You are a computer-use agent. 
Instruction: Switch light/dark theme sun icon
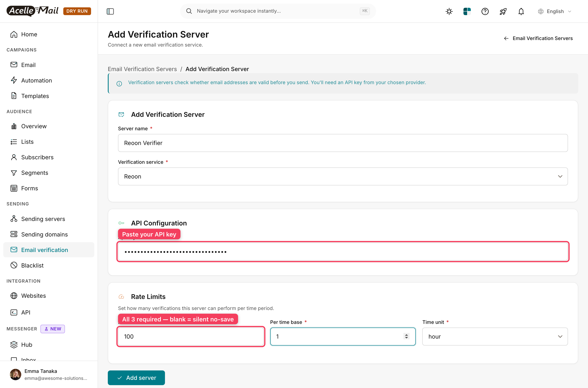pos(449,11)
